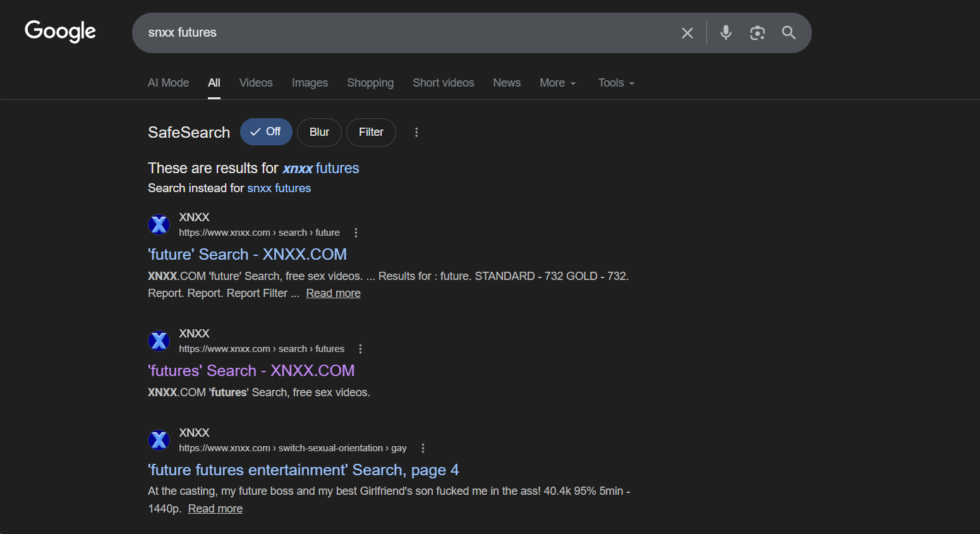Expand the More search categories dropdown
Screen dimensions: 980x534
click(558, 83)
